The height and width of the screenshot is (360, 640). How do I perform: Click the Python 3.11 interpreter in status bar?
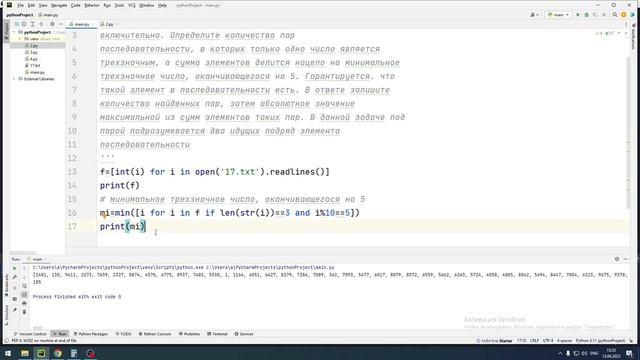(600, 340)
